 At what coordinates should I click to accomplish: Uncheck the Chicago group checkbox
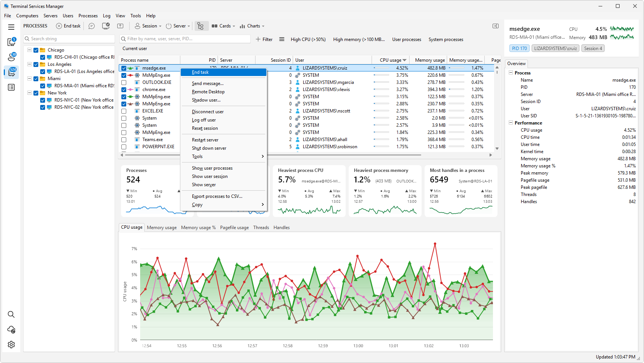[36, 50]
